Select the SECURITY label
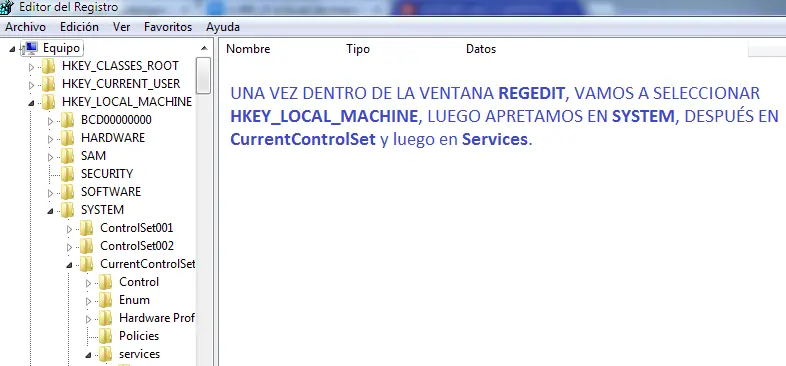This screenshot has width=786, height=366. (x=107, y=174)
